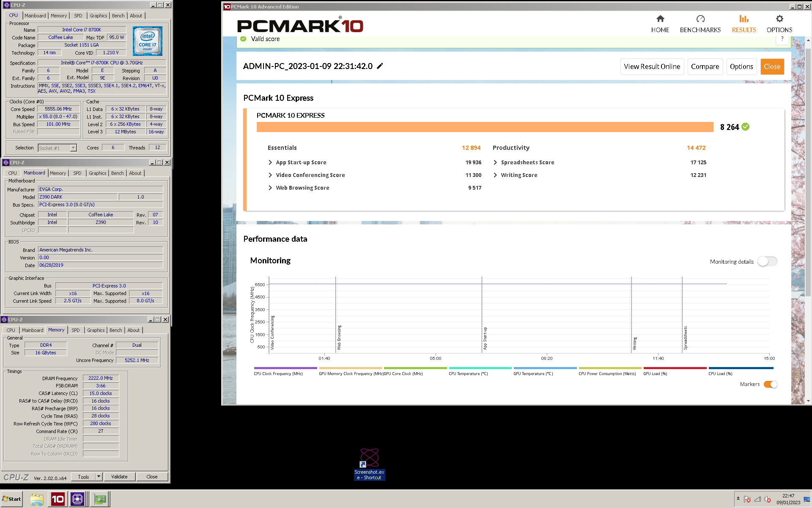Open the Results chart icon
The height and width of the screenshot is (508, 812).
click(744, 19)
